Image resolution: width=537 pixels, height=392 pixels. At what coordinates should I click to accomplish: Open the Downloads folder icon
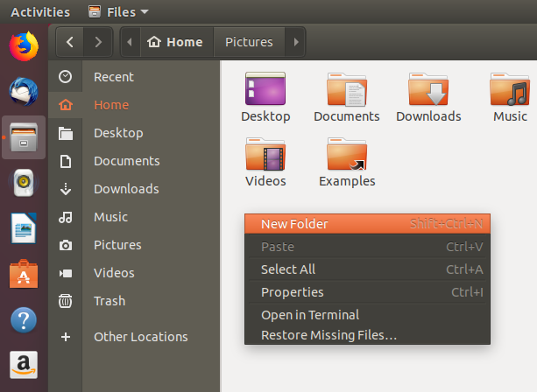pos(428,90)
